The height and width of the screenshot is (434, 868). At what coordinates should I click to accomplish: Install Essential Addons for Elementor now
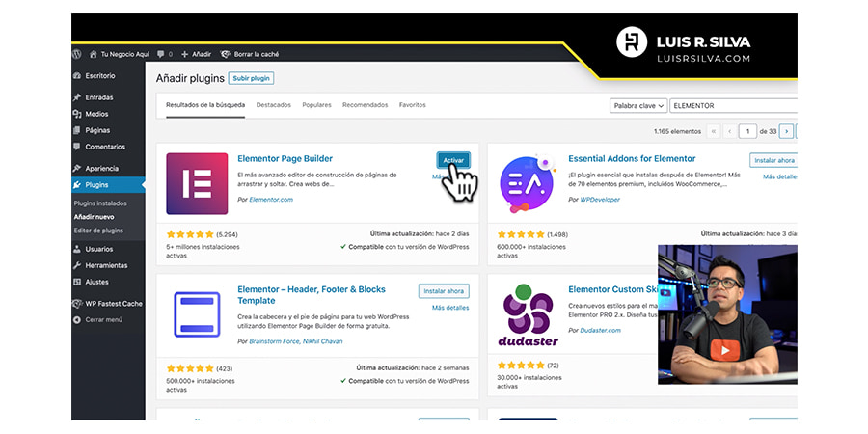pyautogui.click(x=773, y=160)
